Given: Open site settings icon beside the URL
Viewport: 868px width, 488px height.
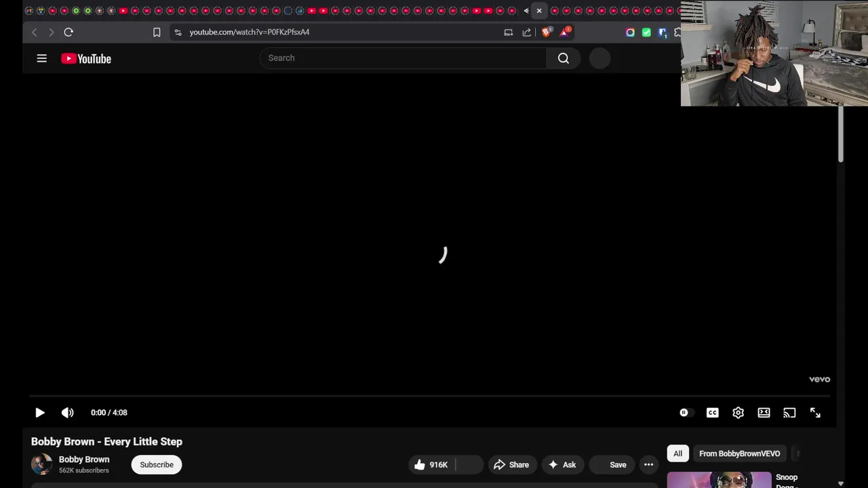Looking at the screenshot, I should [178, 32].
